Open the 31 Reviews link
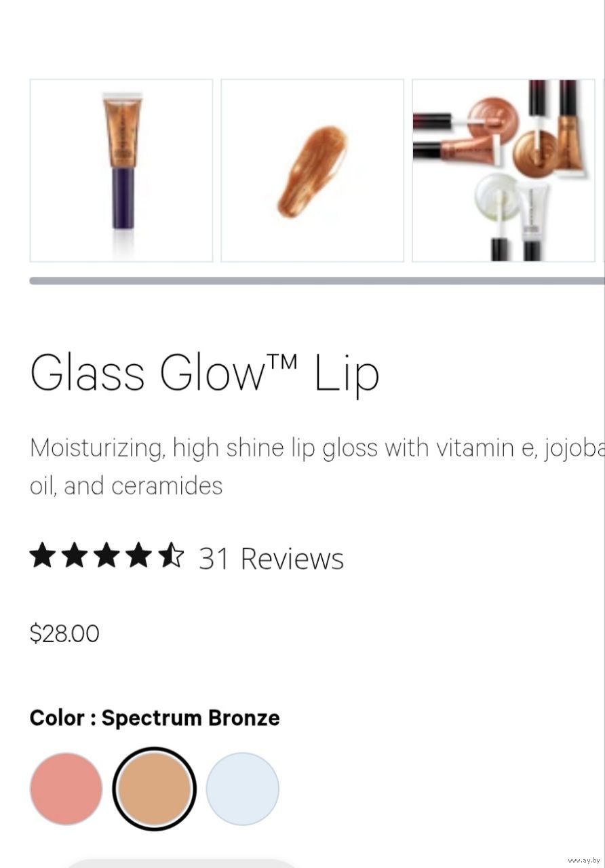 (271, 559)
